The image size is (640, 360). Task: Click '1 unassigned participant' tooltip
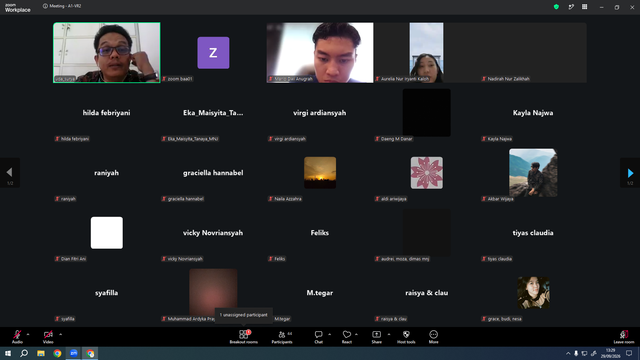(x=244, y=315)
